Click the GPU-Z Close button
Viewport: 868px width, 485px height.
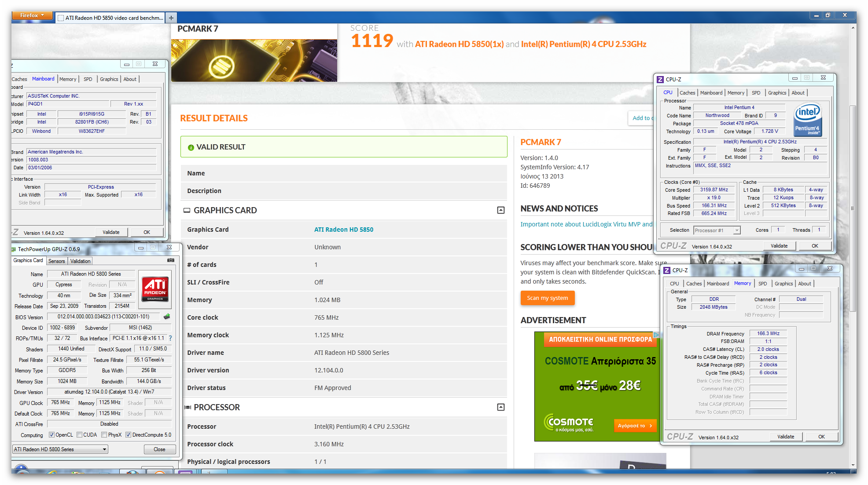(x=159, y=449)
